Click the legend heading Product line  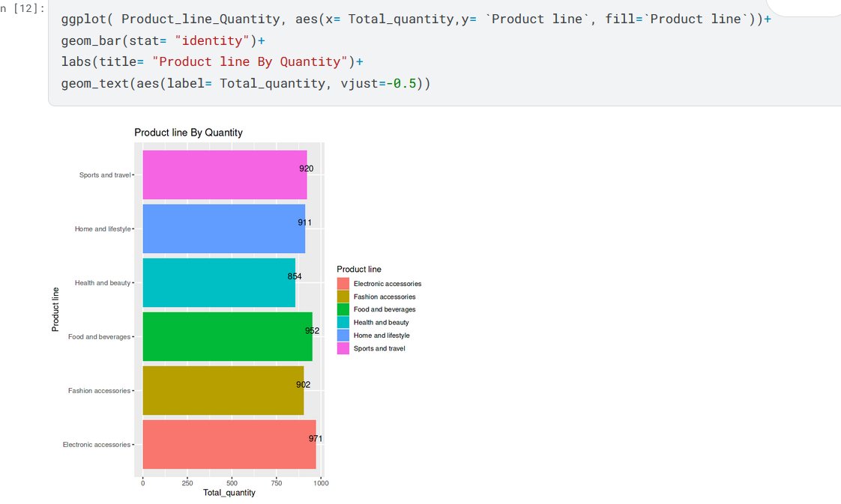tap(359, 270)
